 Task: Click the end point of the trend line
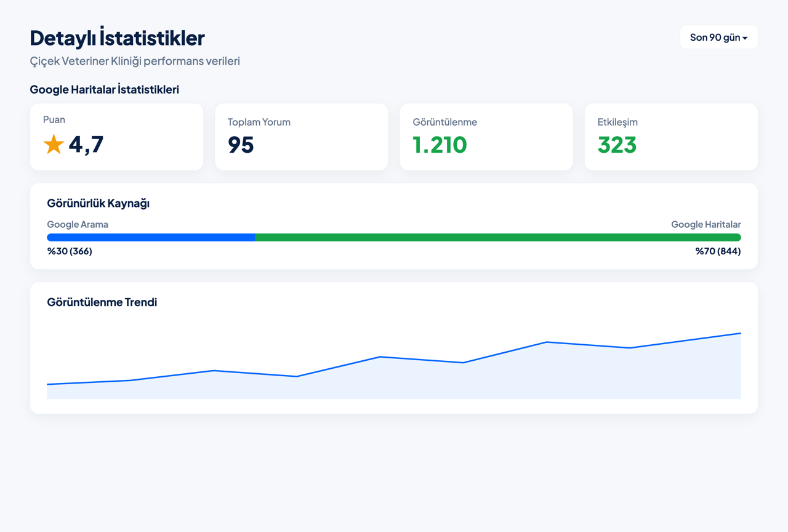(x=741, y=333)
